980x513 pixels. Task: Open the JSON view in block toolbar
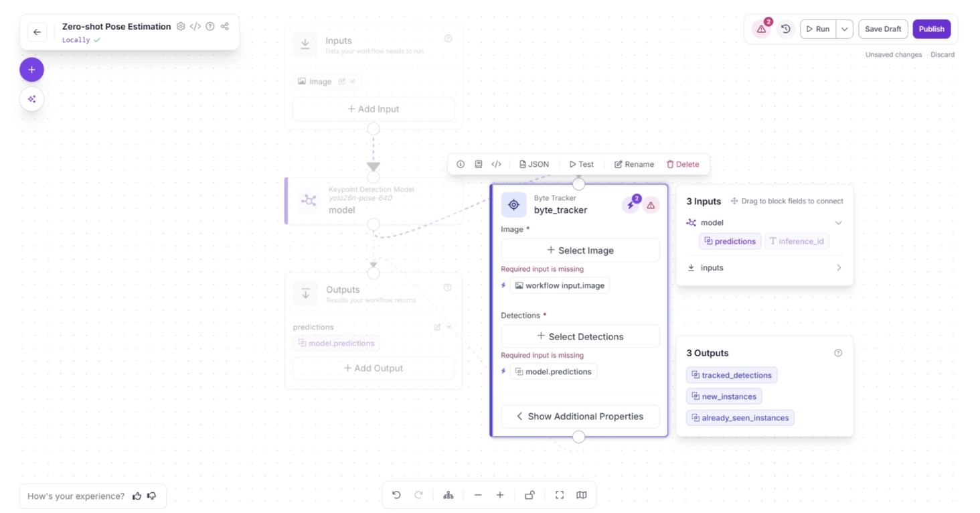click(x=534, y=164)
